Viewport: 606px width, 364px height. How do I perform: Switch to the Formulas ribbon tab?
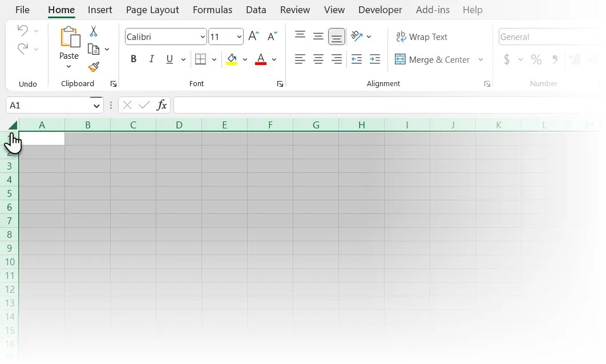tap(212, 10)
